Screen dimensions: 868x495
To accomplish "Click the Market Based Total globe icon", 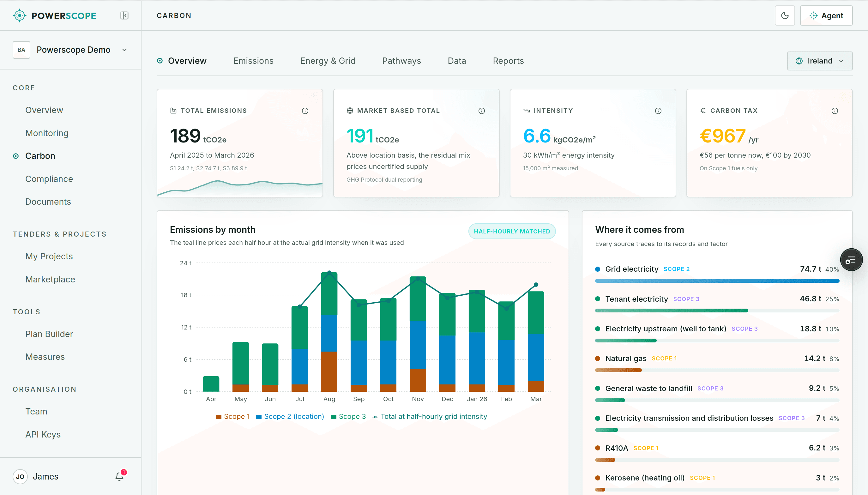I will pyautogui.click(x=350, y=111).
